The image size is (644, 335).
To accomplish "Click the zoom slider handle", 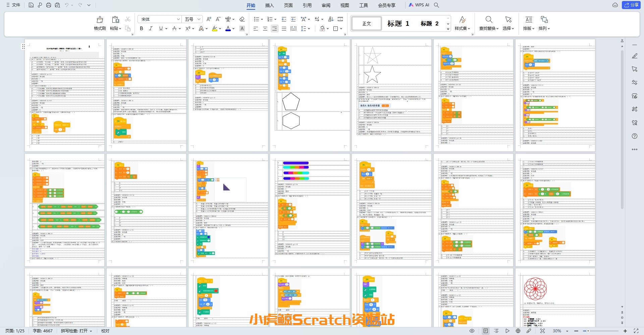I will click(x=588, y=331).
